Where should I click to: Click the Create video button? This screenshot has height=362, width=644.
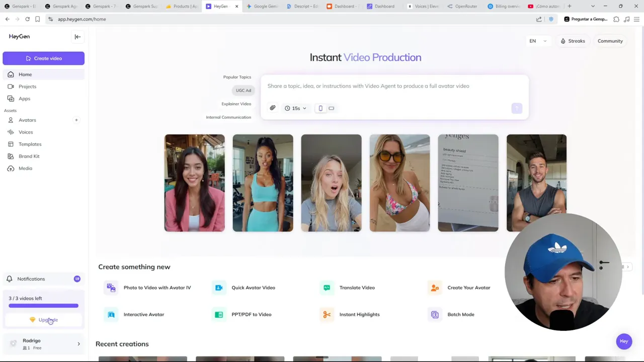coord(43,58)
